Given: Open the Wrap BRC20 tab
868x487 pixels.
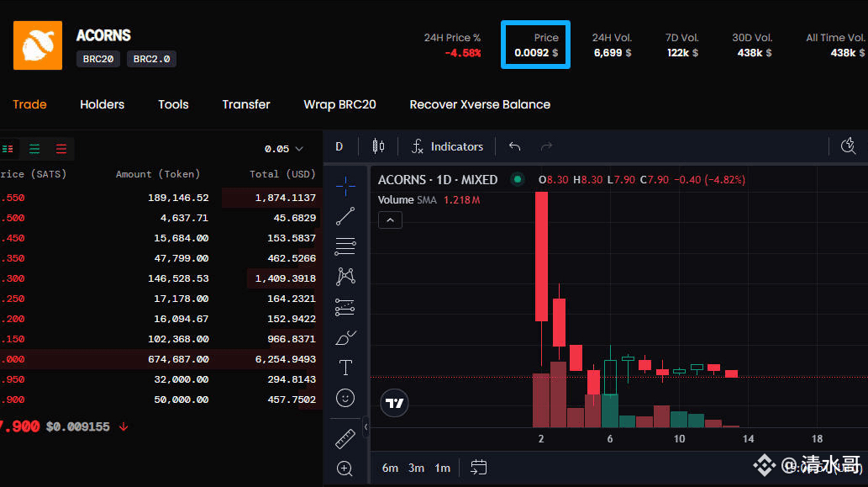Looking at the screenshot, I should 339,104.
